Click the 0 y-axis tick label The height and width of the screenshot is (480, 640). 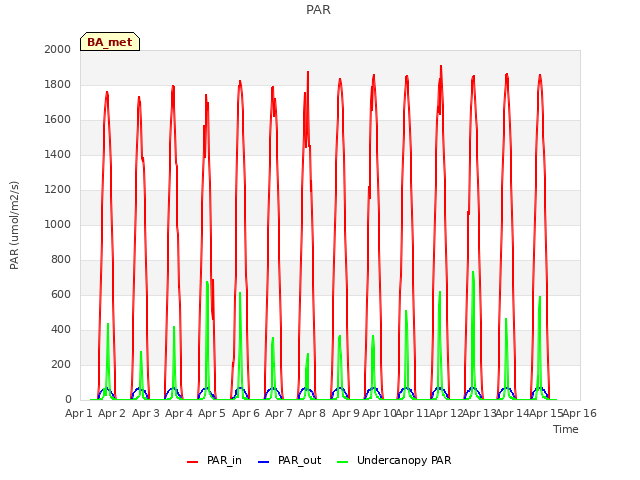[x=68, y=400]
